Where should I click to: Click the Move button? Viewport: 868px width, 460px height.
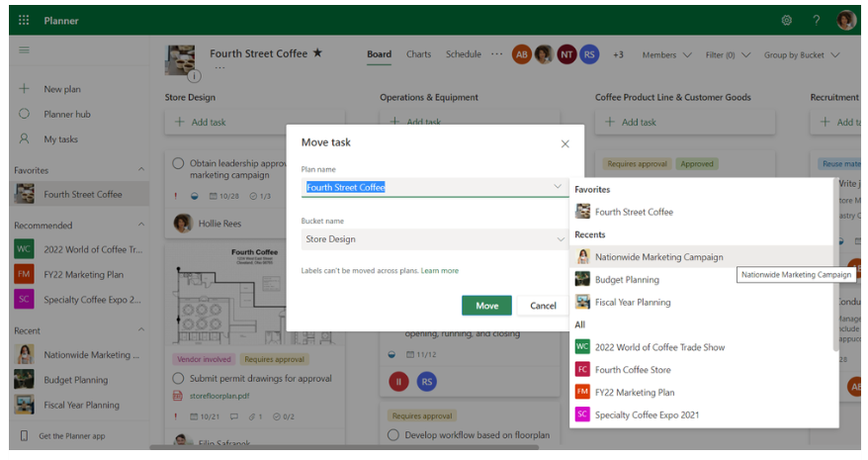click(x=486, y=306)
